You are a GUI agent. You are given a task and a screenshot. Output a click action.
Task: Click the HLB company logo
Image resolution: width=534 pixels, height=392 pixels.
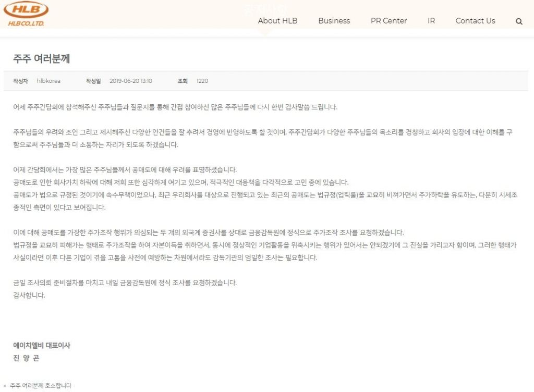26,14
